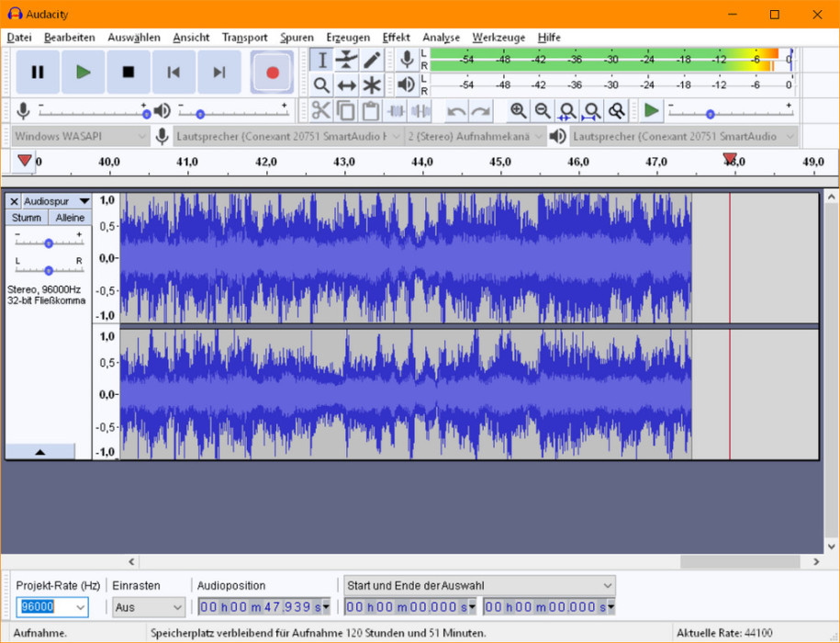The height and width of the screenshot is (643, 840).
Task: Select the Draw (pencil) tool
Action: (x=372, y=60)
